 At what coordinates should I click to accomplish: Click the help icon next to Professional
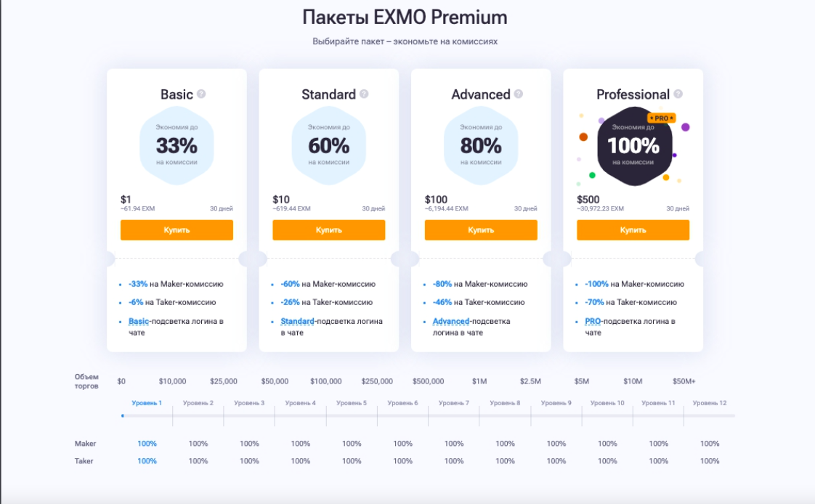click(678, 94)
